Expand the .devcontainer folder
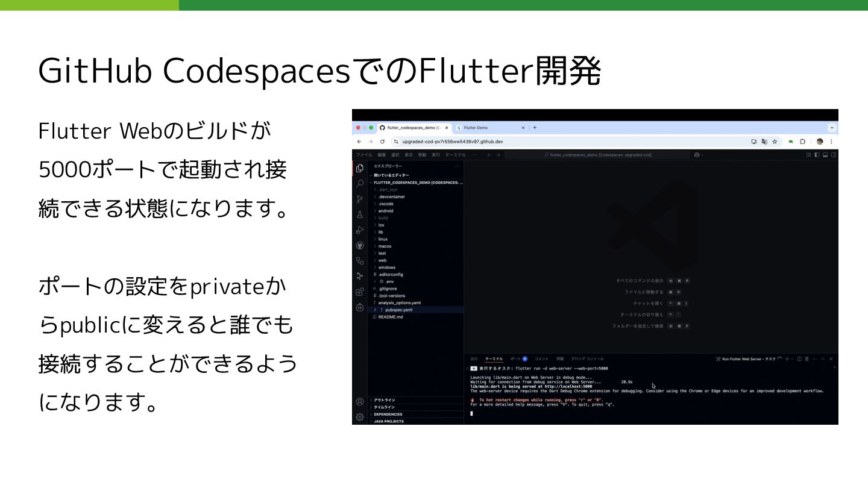Image resolution: width=868 pixels, height=488 pixels. [416, 196]
